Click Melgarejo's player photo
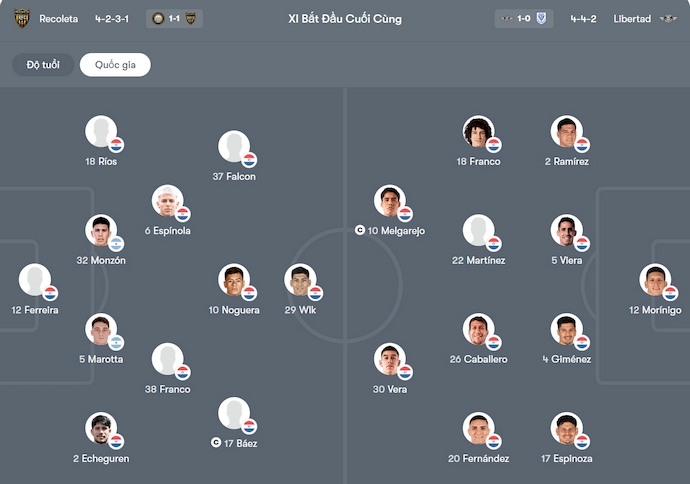The height and width of the screenshot is (484, 690). point(389,201)
